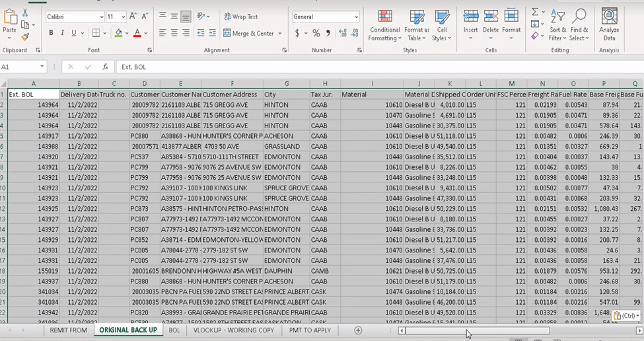The height and width of the screenshot is (341, 644).
Task: Switch to ORIGINAL BACK UP sheet tab
Action: (x=128, y=330)
